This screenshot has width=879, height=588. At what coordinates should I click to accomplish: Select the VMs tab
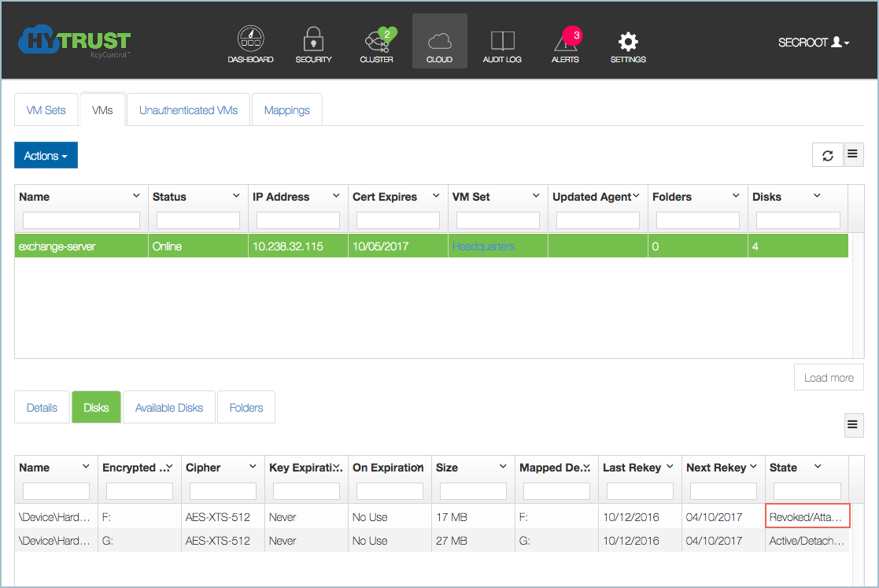[x=102, y=110]
